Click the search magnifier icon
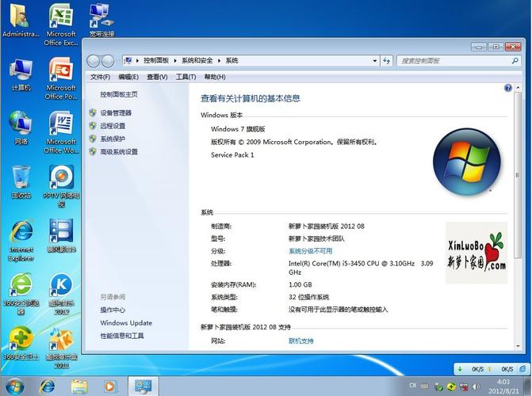The width and height of the screenshot is (532, 396). click(x=515, y=61)
